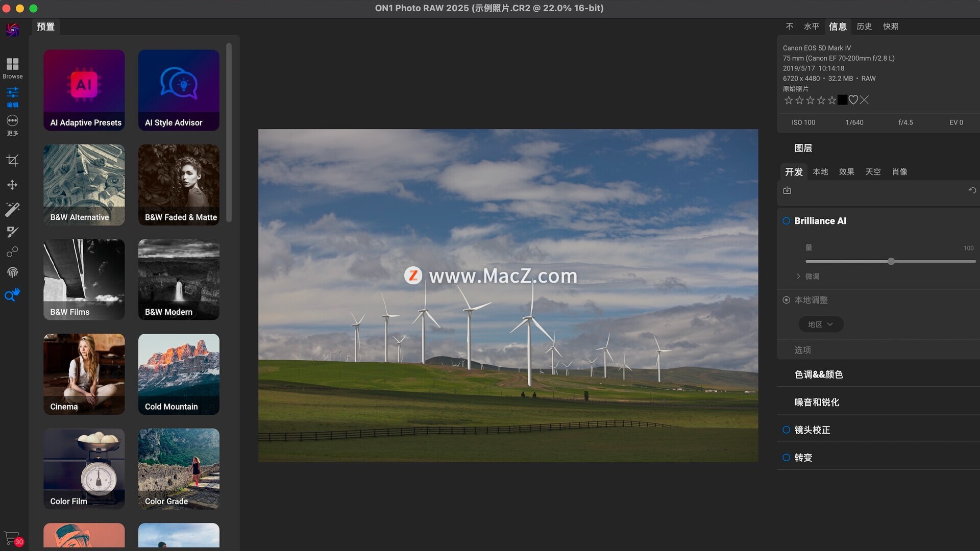The image size is (980, 551).
Task: Select the retouch/clone tool
Action: pyautogui.click(x=12, y=252)
